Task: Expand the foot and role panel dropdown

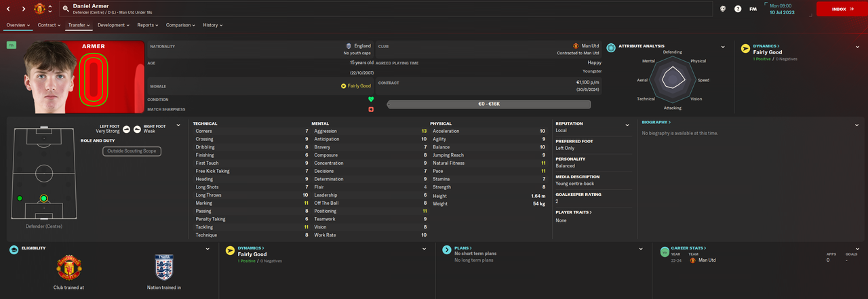Action: (x=178, y=125)
